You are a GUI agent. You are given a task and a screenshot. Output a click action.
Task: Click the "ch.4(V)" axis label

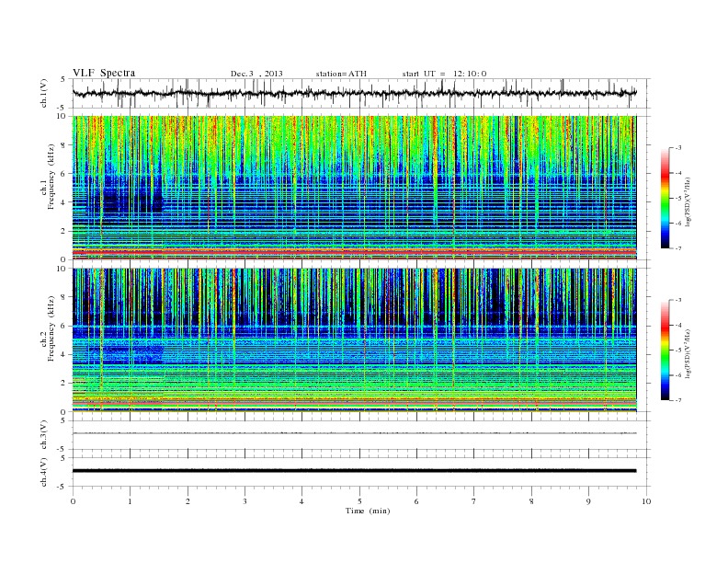coord(43,472)
